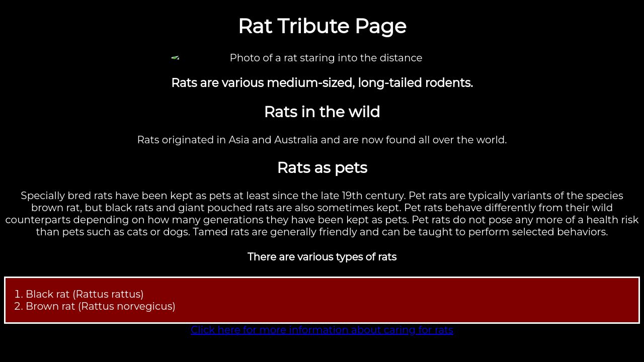644x362 pixels.
Task: Click the 'Rats originated in Asia and Australia' sentence
Action: (322, 140)
